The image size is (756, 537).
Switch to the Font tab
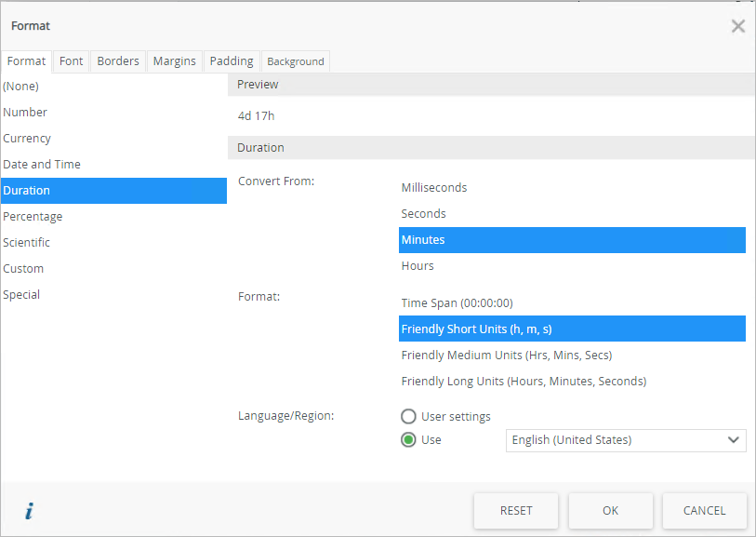pyautogui.click(x=72, y=61)
